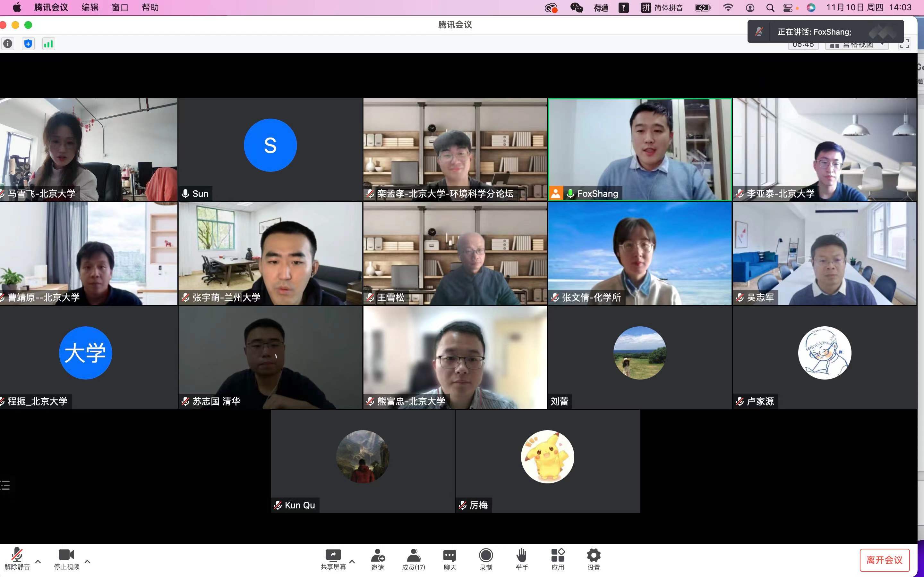Open the meeting info icon
This screenshot has width=924, height=577.
click(x=8, y=44)
